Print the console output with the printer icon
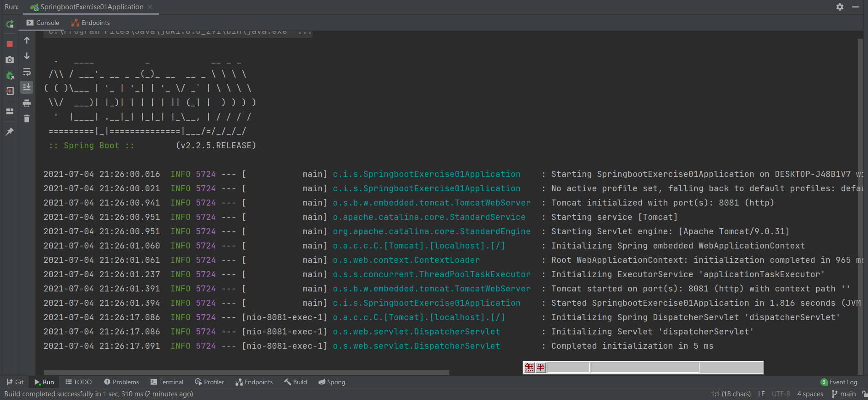The width and height of the screenshot is (868, 400). tap(27, 103)
